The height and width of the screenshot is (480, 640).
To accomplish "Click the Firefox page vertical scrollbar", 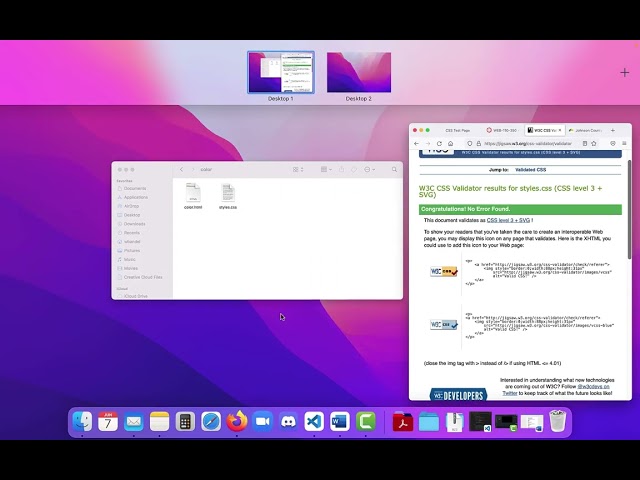I will pos(629,209).
